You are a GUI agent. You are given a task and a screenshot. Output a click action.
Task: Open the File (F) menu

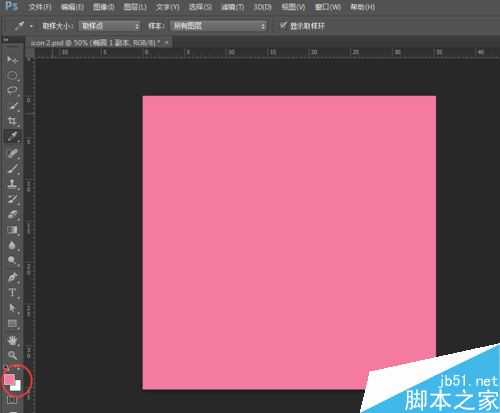[40, 7]
